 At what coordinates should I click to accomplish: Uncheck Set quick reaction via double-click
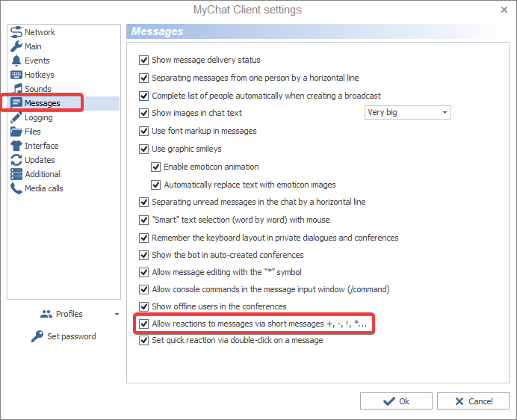pos(144,340)
